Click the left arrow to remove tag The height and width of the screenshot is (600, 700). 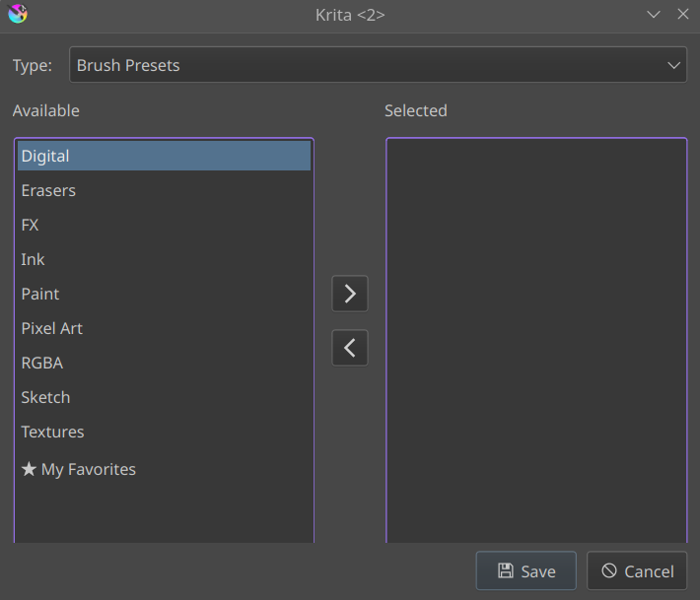pos(350,348)
